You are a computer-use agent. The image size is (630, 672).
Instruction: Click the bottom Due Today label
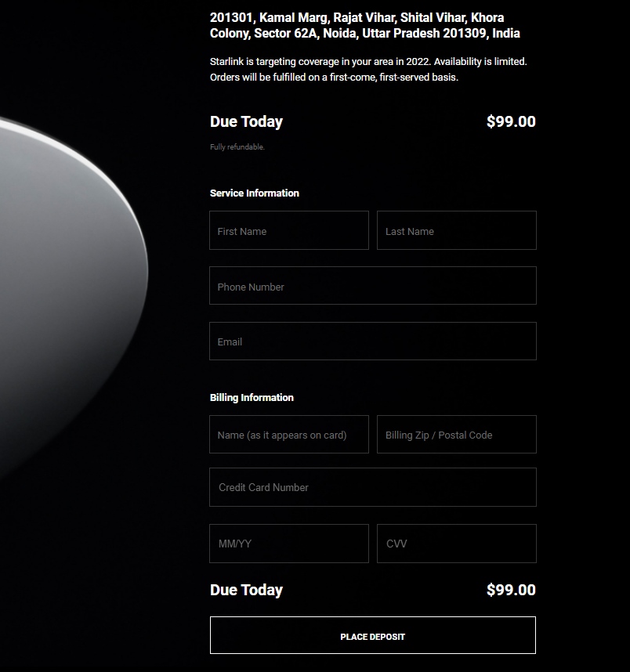coord(246,590)
